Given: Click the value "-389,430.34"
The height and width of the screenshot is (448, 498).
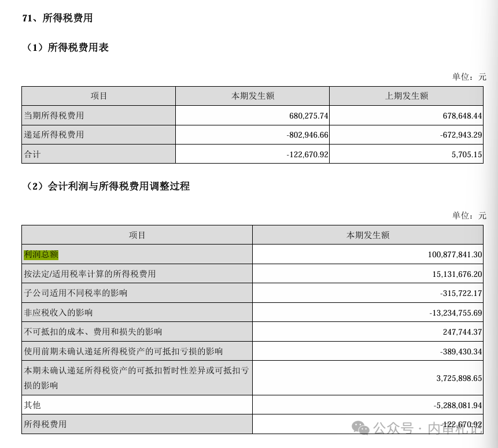Looking at the screenshot, I should [461, 352].
